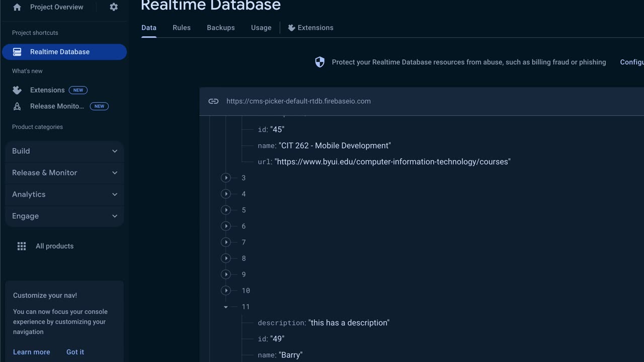Click the Realtime Database page heading

click(211, 5)
